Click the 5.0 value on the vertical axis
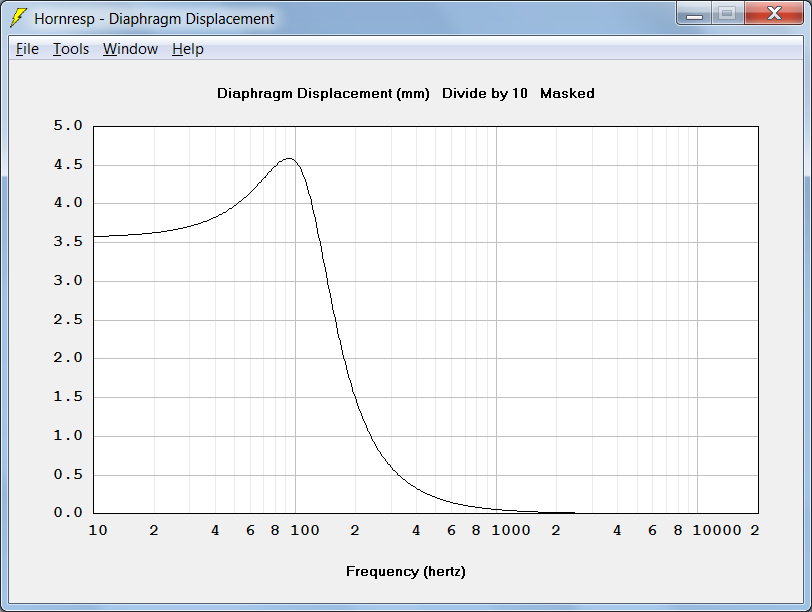812x612 pixels. tap(68, 125)
